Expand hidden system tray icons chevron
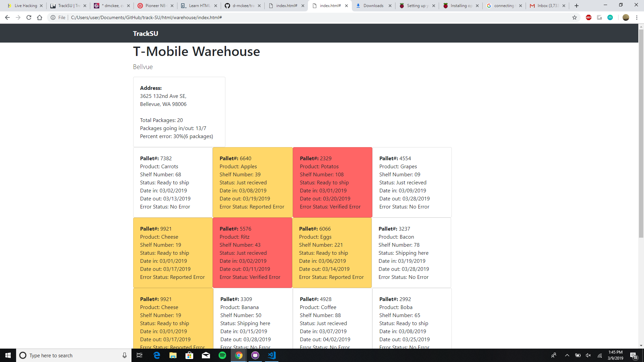This screenshot has height=362, width=644. click(567, 355)
